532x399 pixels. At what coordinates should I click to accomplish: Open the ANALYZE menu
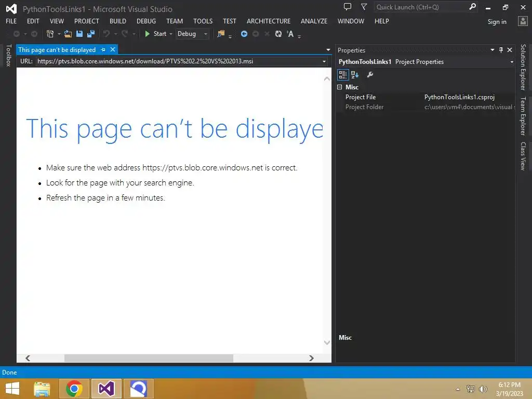(314, 21)
